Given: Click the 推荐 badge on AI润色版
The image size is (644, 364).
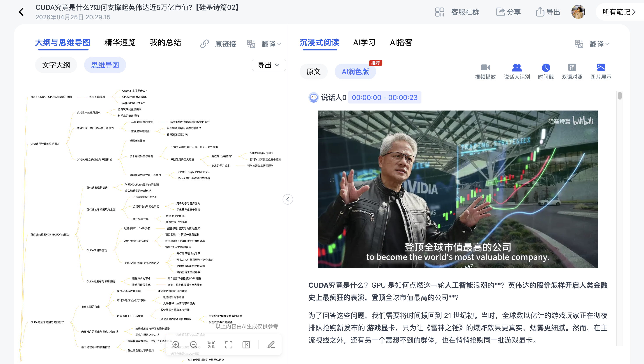Looking at the screenshot, I should coord(375,63).
